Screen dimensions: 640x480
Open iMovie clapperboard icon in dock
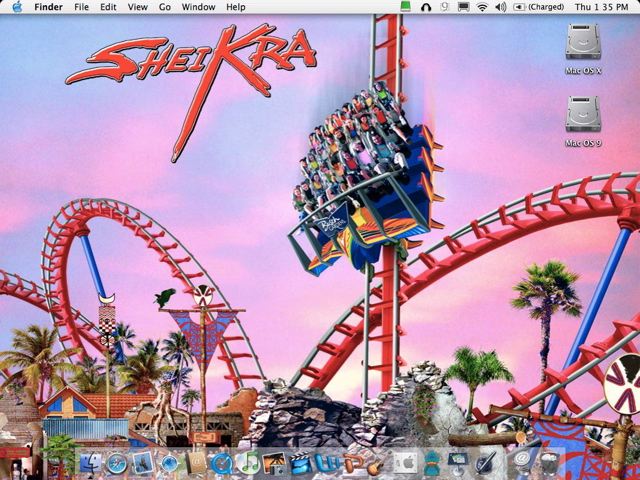[x=301, y=463]
